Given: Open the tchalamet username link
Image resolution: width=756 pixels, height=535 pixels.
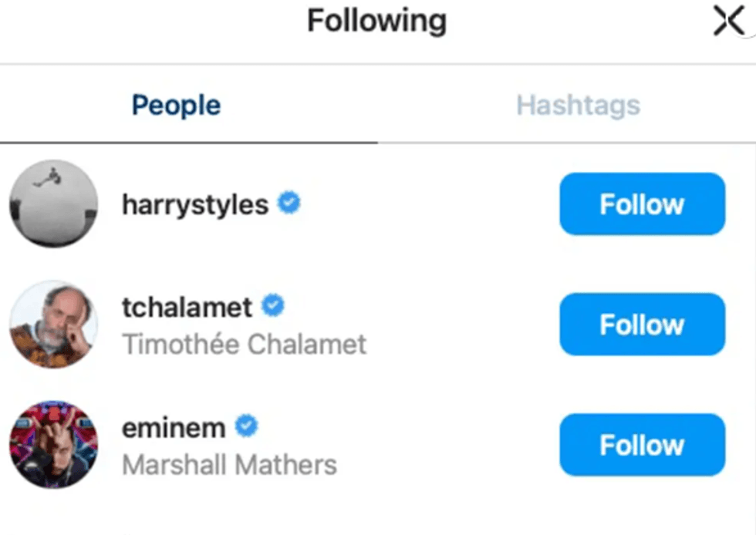Looking at the screenshot, I should tap(187, 308).
